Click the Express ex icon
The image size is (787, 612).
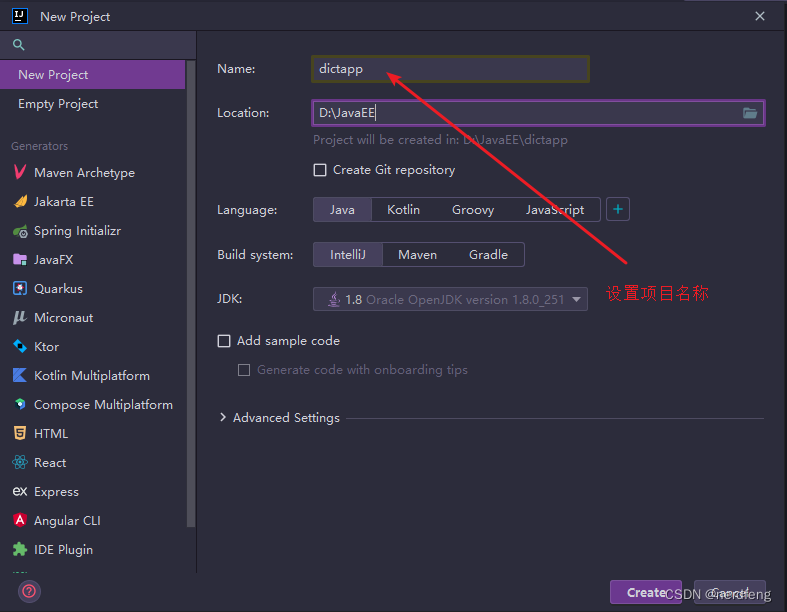click(x=20, y=491)
